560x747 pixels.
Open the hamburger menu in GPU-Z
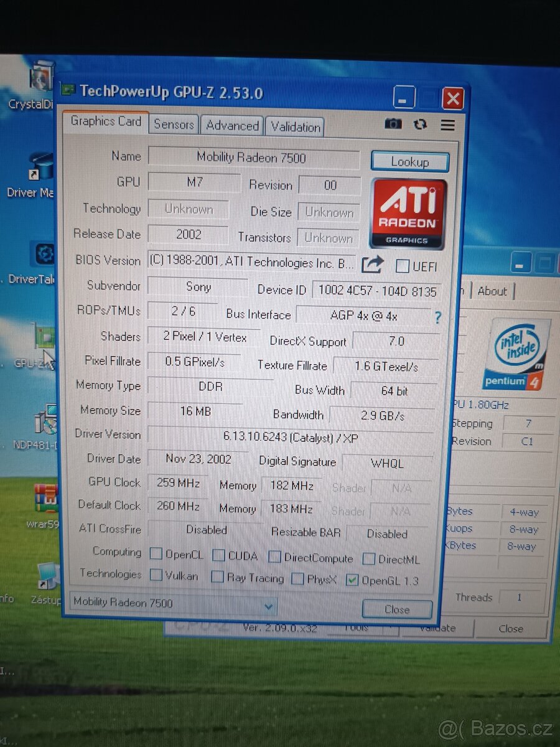[447, 125]
